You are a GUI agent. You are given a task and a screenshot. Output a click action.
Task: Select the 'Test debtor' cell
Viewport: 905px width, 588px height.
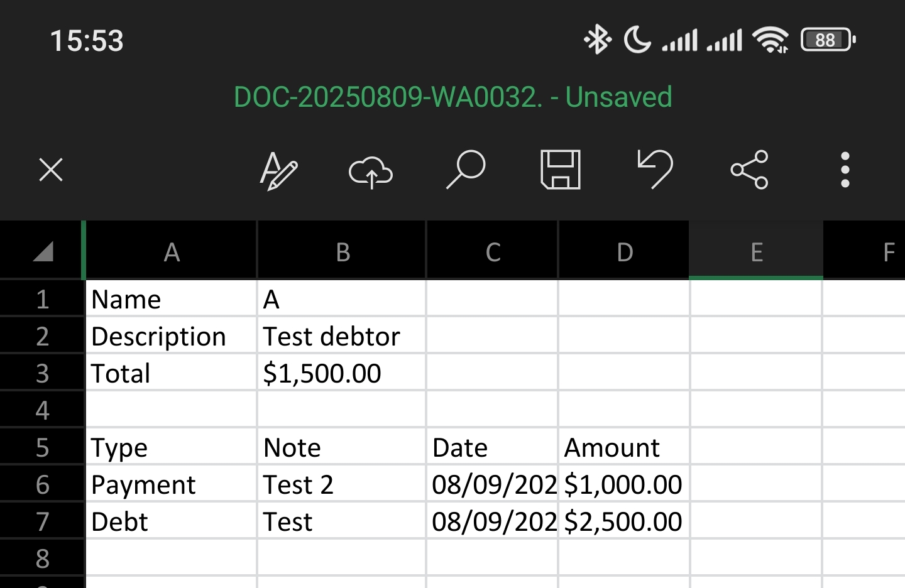(341, 337)
